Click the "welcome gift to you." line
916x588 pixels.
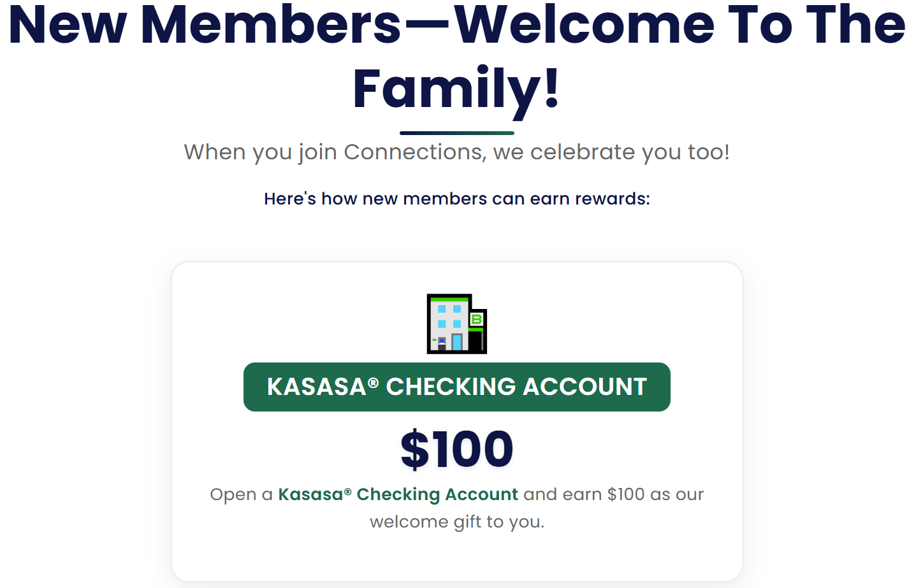click(x=456, y=522)
